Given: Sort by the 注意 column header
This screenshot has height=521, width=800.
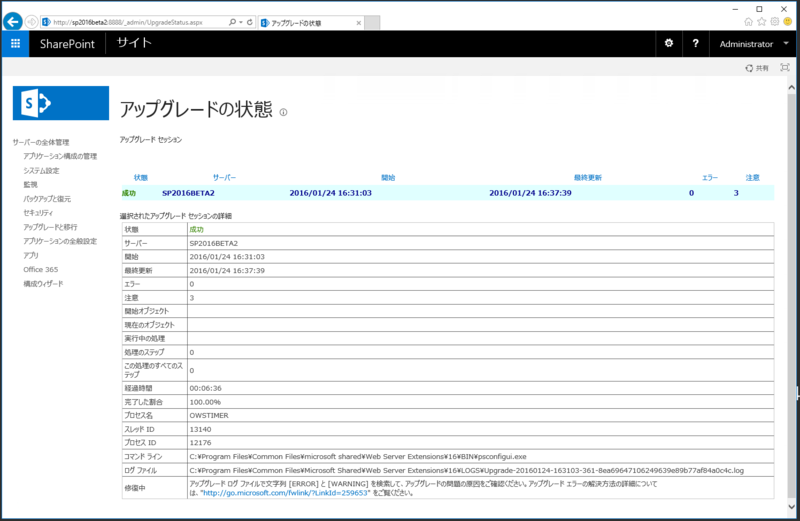Looking at the screenshot, I should 753,178.
